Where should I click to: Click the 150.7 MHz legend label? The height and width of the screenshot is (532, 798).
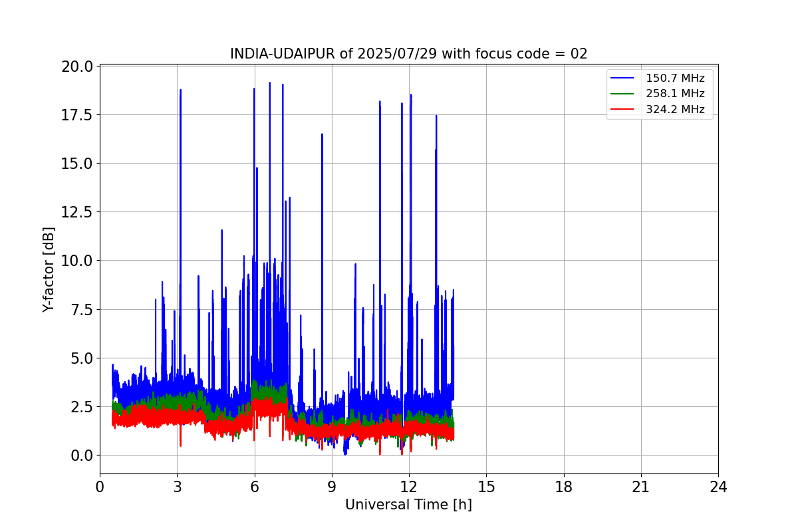pyautogui.click(x=675, y=78)
